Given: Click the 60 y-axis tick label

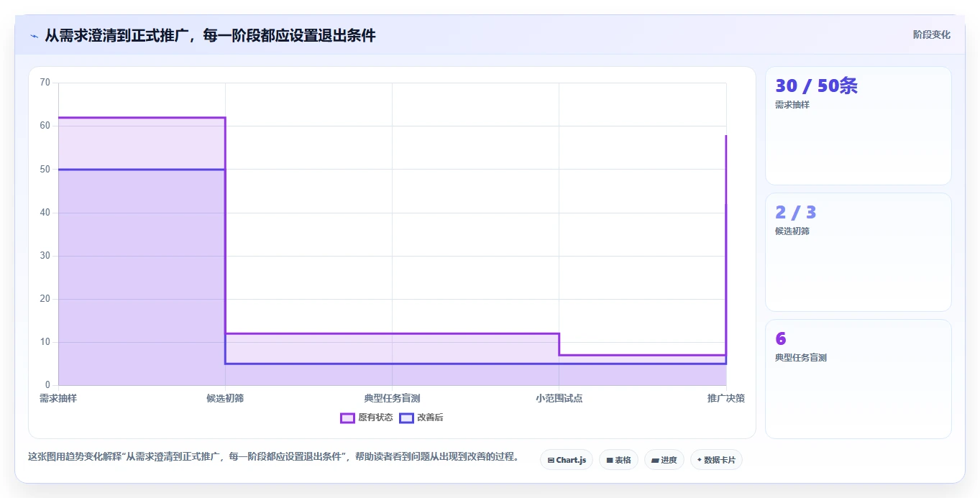Looking at the screenshot, I should (x=45, y=126).
